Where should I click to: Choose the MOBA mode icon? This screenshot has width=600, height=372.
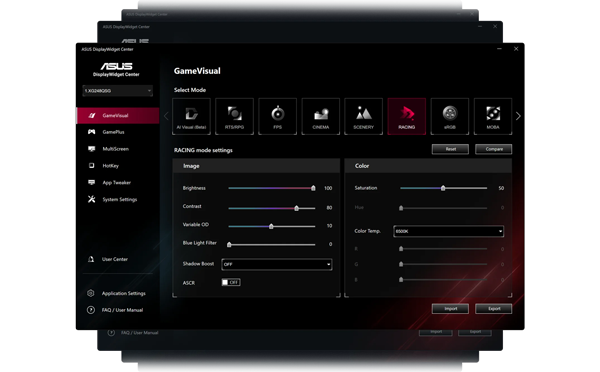(493, 116)
